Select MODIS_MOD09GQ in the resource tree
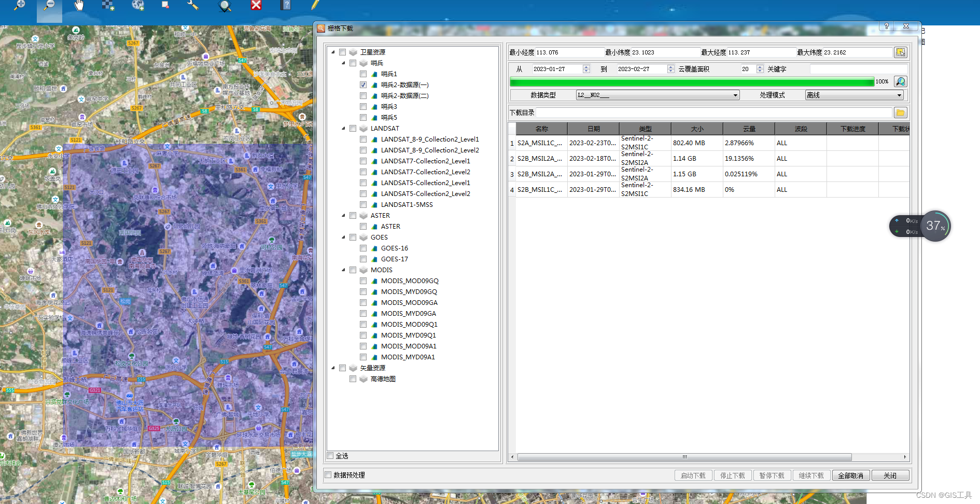 click(409, 281)
